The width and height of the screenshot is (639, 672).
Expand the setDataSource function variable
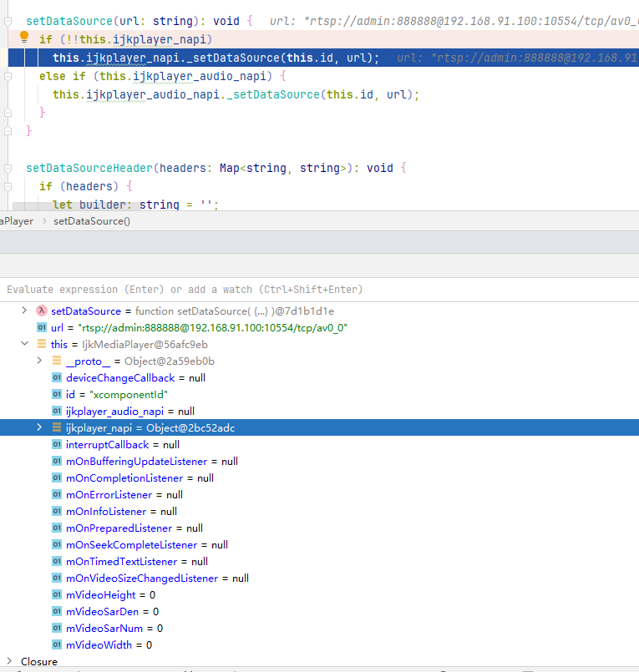point(24,311)
